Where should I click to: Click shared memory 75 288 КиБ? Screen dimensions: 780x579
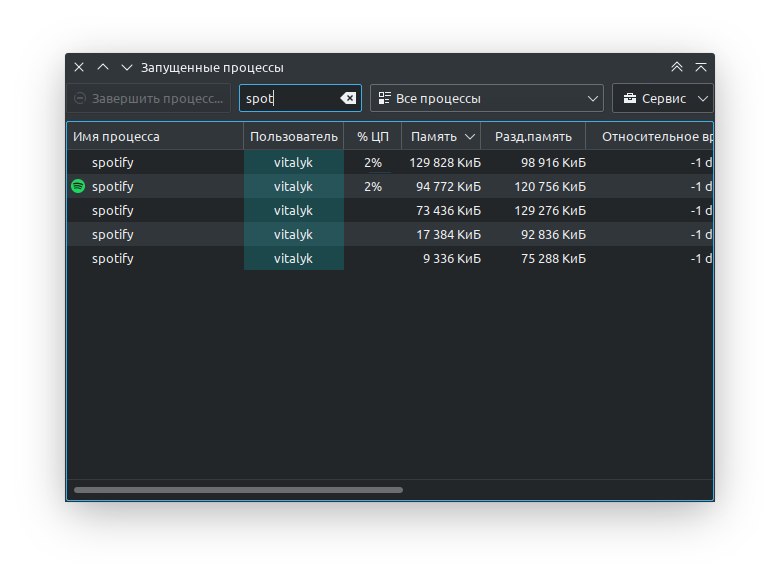click(553, 259)
